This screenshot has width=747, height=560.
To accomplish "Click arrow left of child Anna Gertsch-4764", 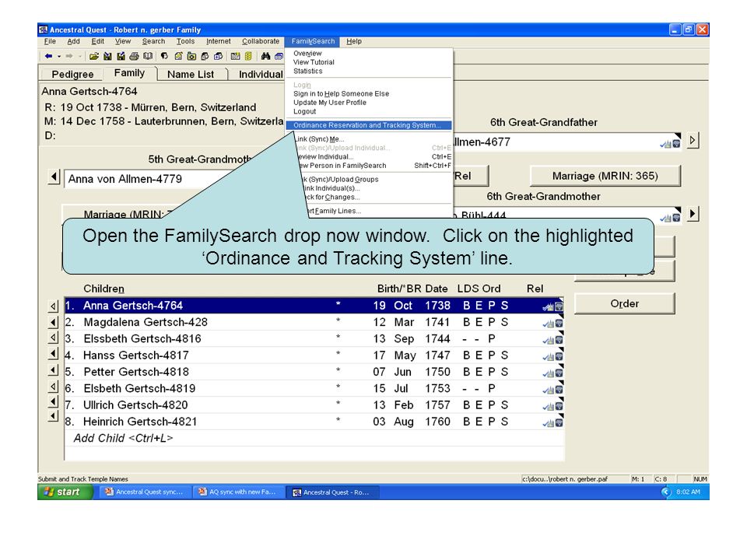I will point(54,306).
